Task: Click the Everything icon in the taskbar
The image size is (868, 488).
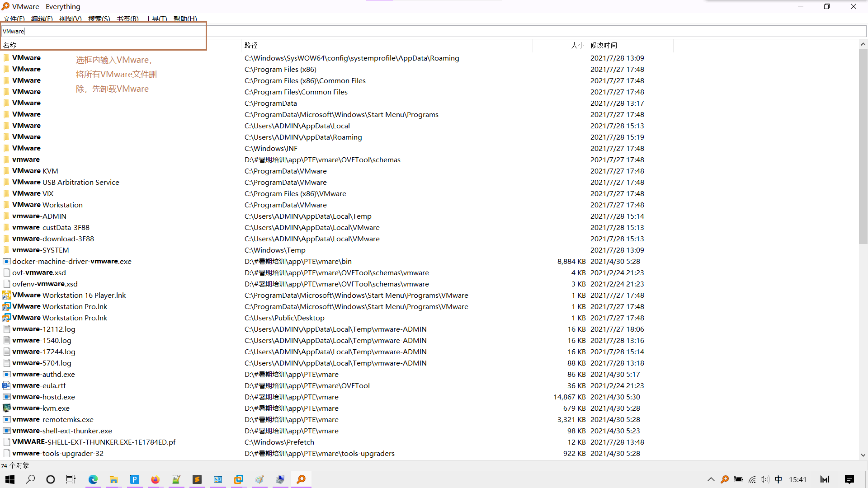Action: 301,479
